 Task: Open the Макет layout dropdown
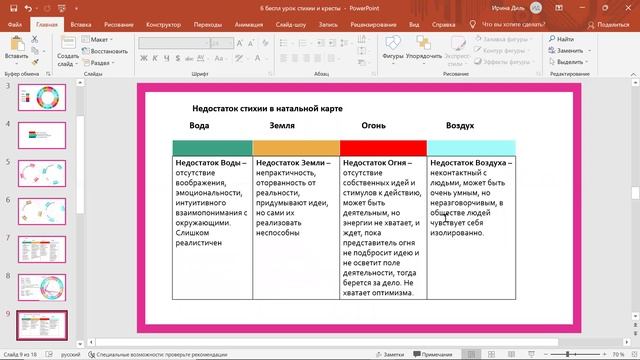coord(97,40)
